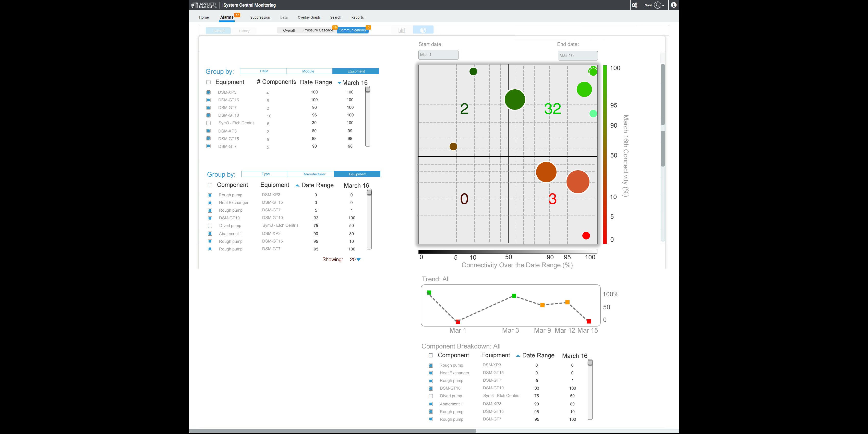Toggle select-all checkbox beside Equipment header
Image resolution: width=868 pixels, height=434 pixels.
coord(209,82)
